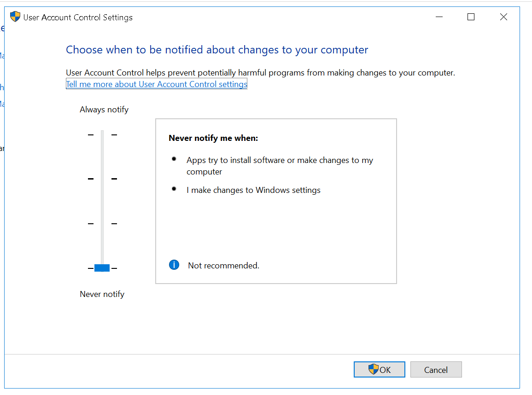Click the OK button with shield
This screenshot has height=395, width=532.
[x=380, y=369]
